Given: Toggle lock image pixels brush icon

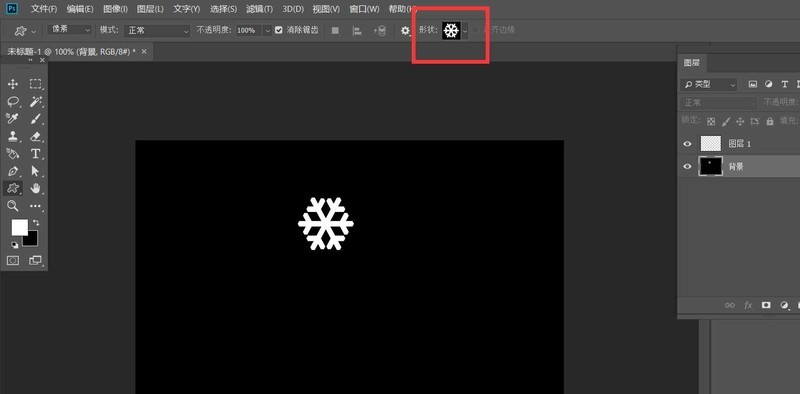Looking at the screenshot, I should 726,121.
